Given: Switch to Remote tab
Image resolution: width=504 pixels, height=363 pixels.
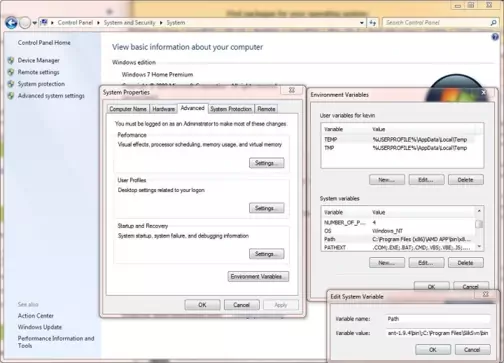Looking at the screenshot, I should click(266, 109).
